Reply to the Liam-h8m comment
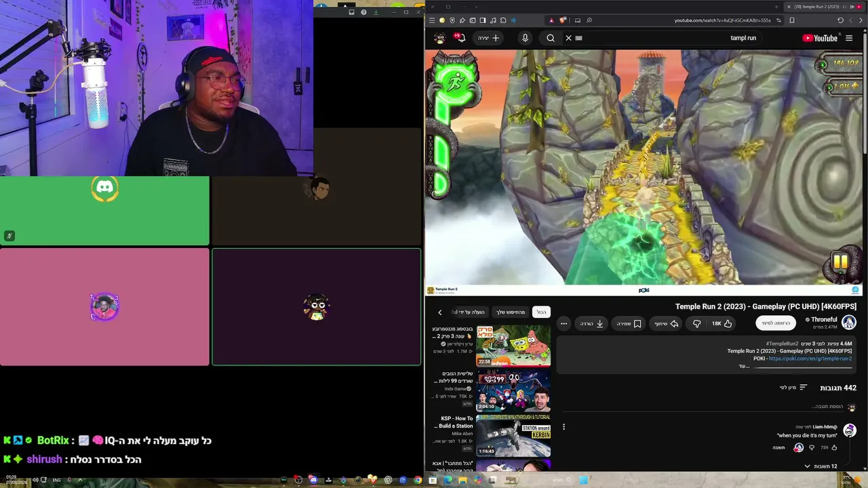 tap(778, 447)
